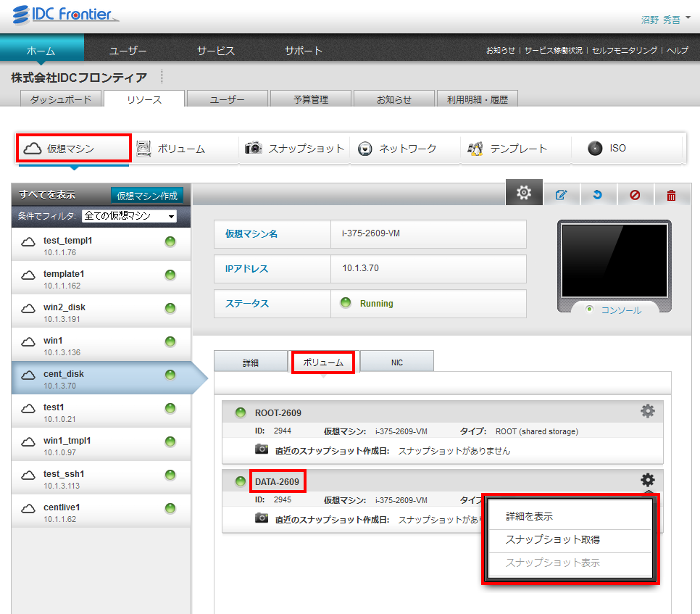Click the red stop circle icon
This screenshot has width=700, height=614.
635,195
